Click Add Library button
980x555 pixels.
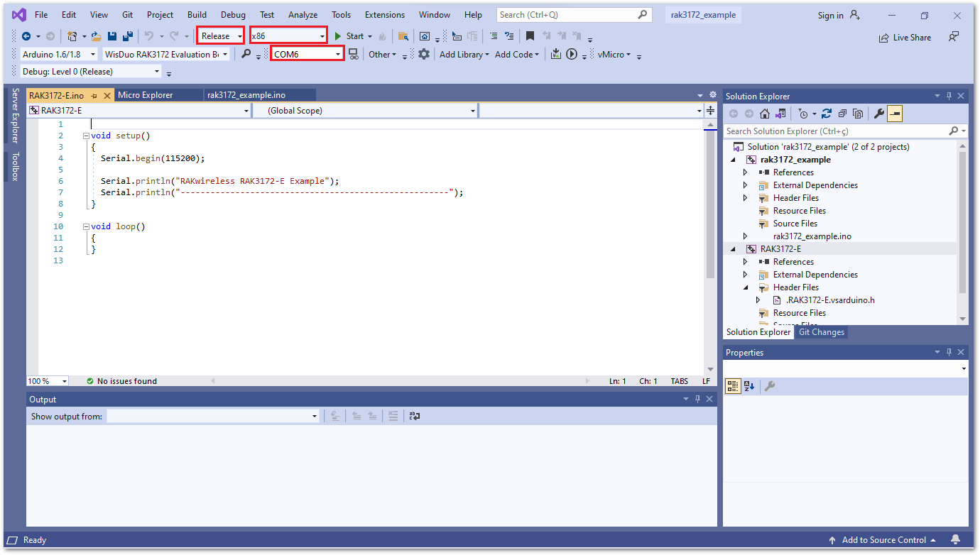coord(464,54)
